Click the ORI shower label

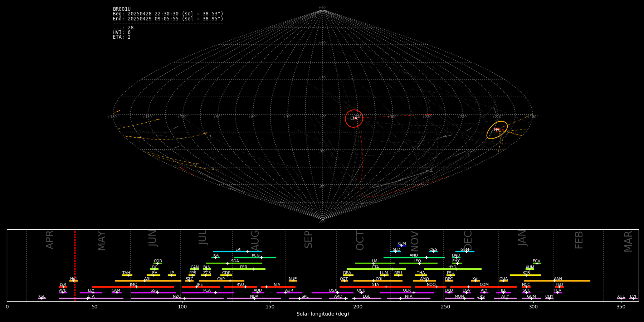click(379, 279)
